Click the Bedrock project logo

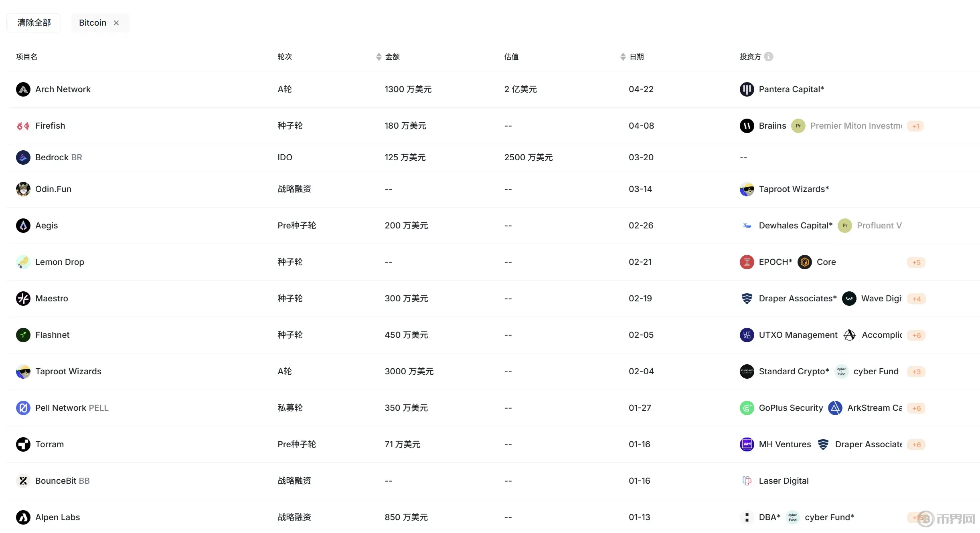pos(23,157)
